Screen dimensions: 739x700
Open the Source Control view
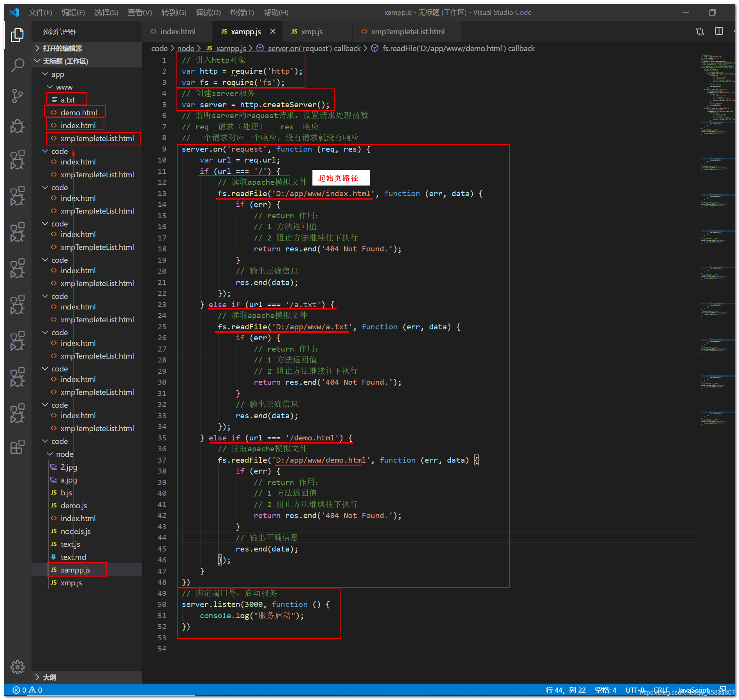click(18, 96)
